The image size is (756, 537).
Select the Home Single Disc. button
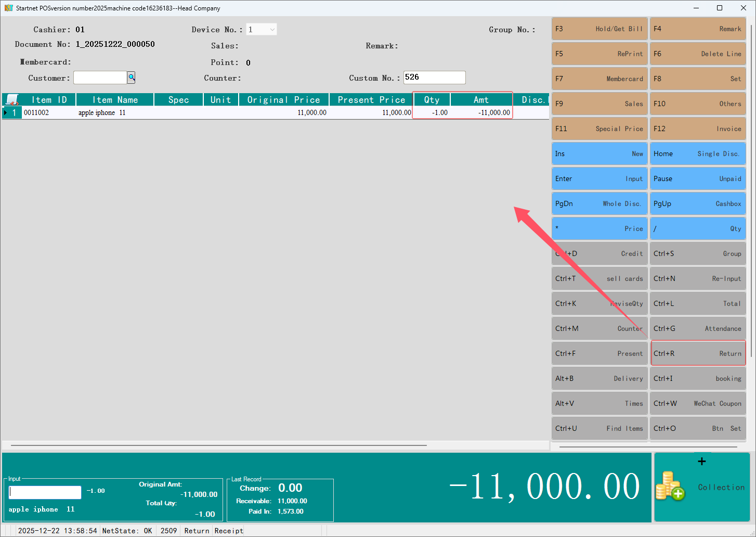[698, 154]
